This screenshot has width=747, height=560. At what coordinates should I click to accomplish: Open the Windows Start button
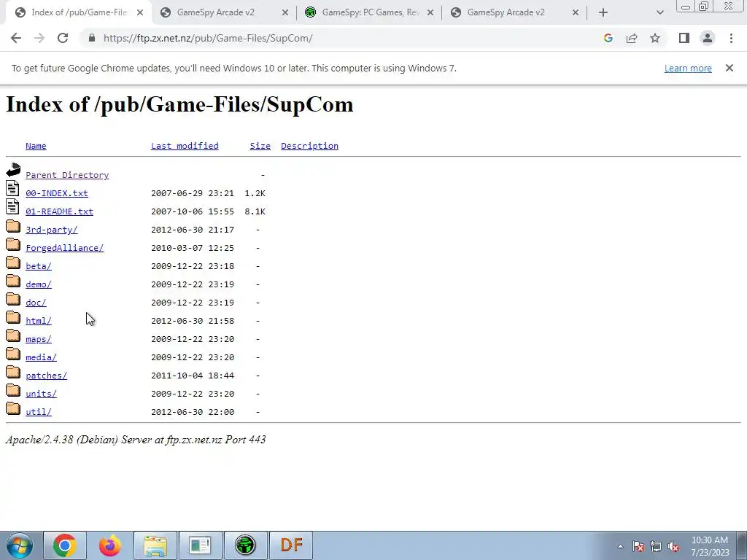click(x=18, y=545)
